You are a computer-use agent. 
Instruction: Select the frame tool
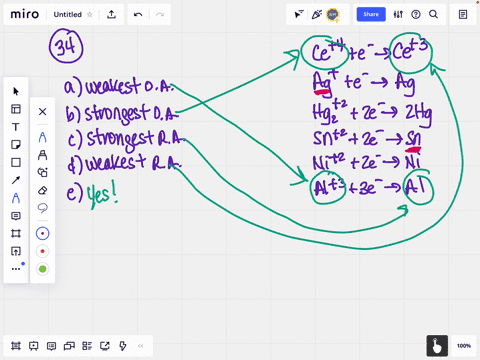click(x=16, y=233)
